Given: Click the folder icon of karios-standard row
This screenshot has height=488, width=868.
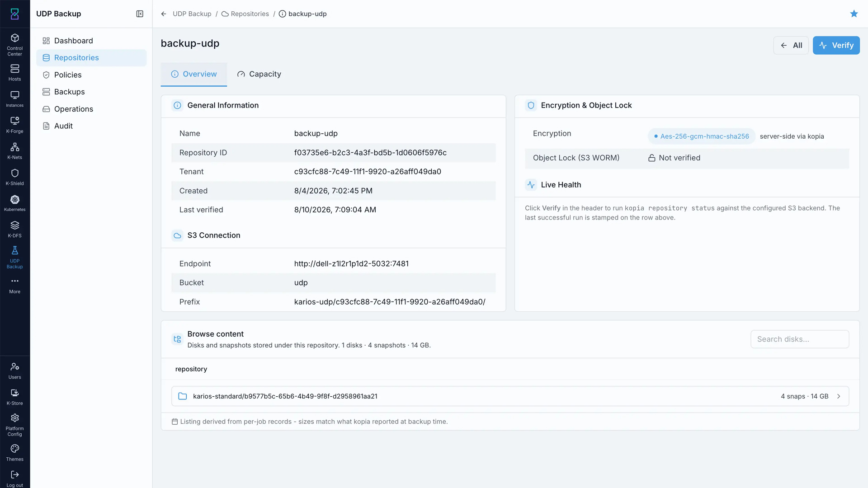Looking at the screenshot, I should (183, 396).
